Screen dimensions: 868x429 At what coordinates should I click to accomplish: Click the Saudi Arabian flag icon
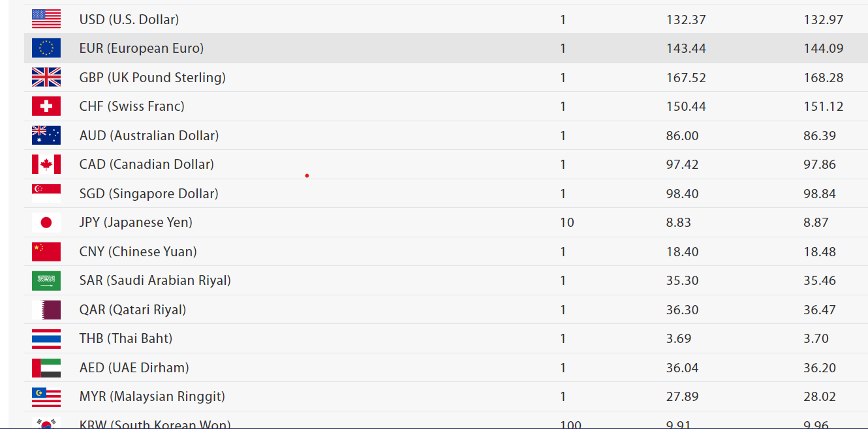[x=46, y=280]
